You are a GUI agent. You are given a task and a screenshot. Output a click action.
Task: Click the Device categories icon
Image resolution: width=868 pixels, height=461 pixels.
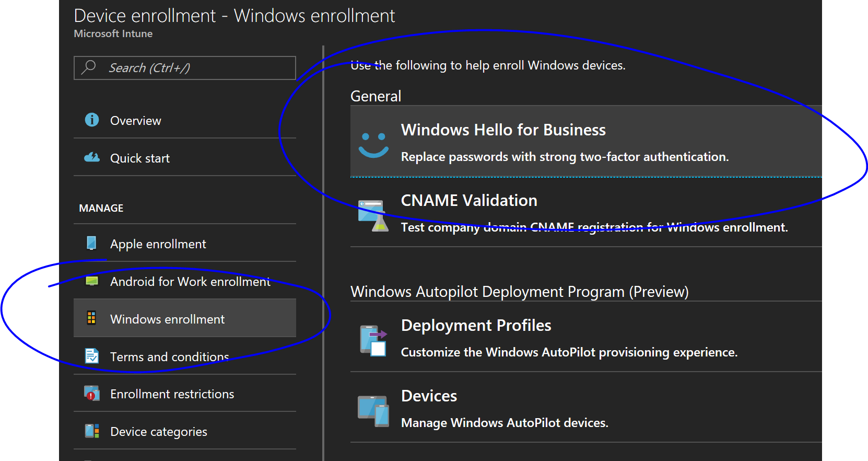tap(92, 431)
